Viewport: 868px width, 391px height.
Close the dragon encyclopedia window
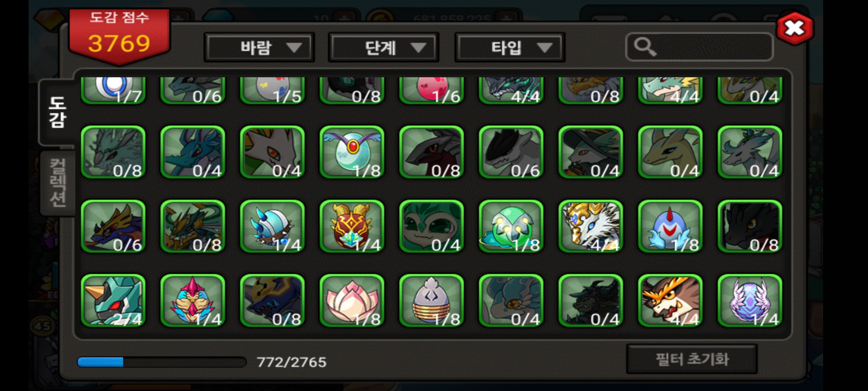pyautogui.click(x=795, y=28)
